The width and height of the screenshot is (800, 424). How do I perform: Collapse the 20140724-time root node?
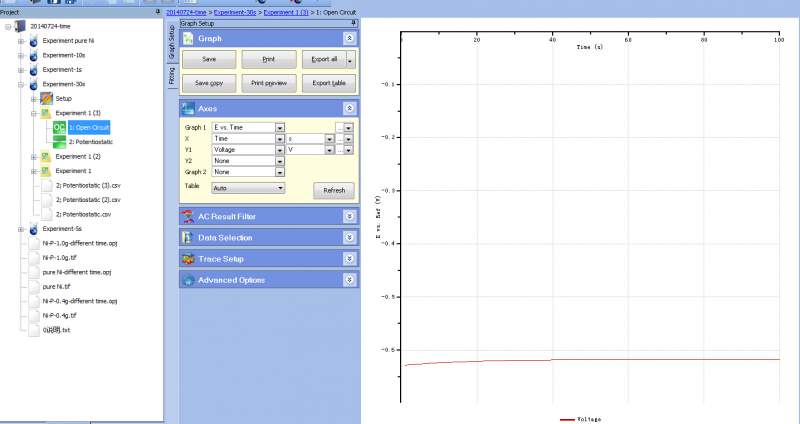coord(8,27)
